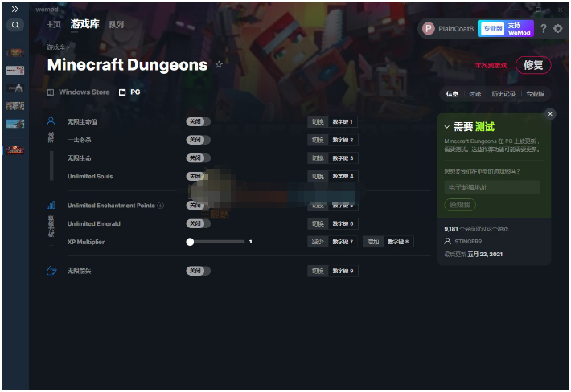Toggle Unlimited Emerald switch
571x392 pixels.
click(x=198, y=223)
